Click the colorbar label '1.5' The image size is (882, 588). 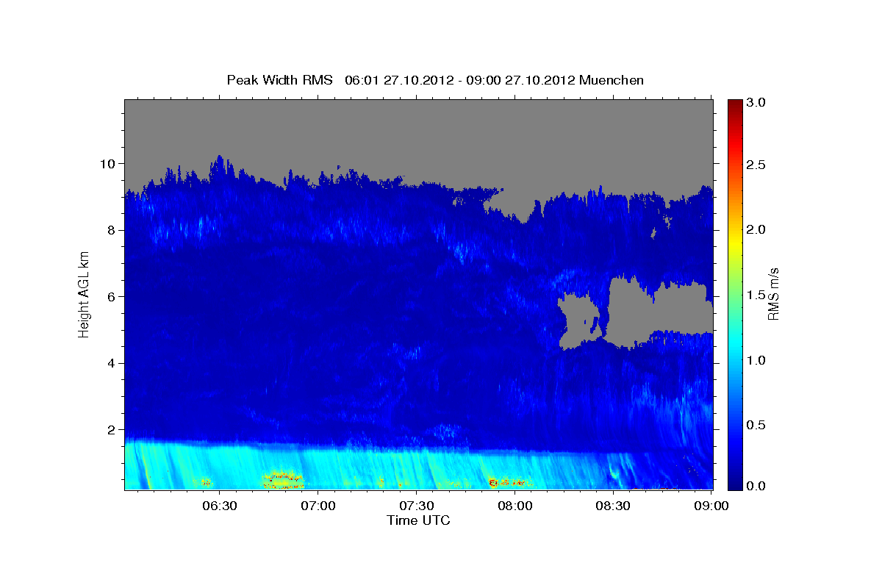757,295
